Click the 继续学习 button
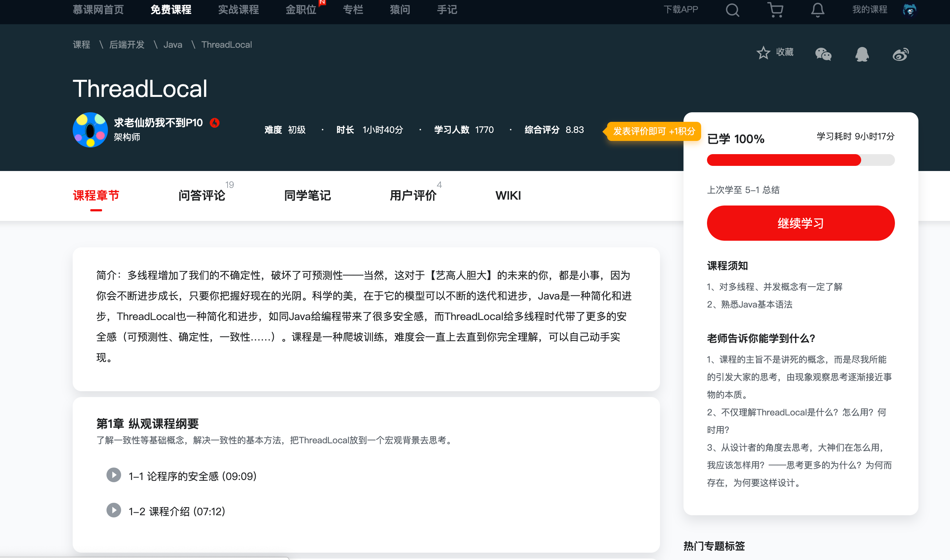Viewport: 950px width, 560px height. (x=801, y=223)
